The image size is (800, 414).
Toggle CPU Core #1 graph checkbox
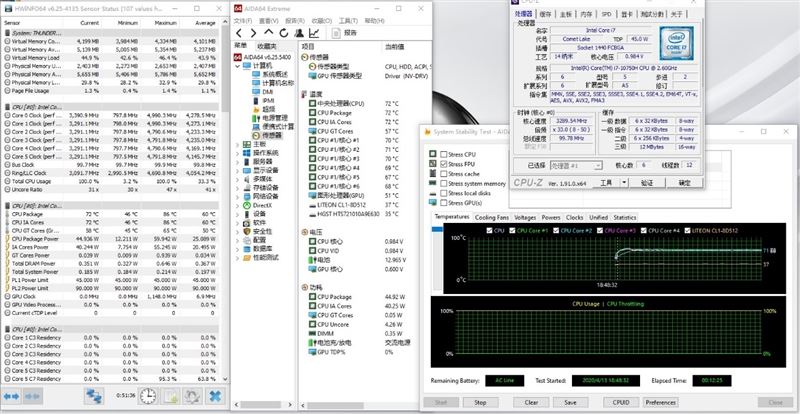[x=512, y=230]
